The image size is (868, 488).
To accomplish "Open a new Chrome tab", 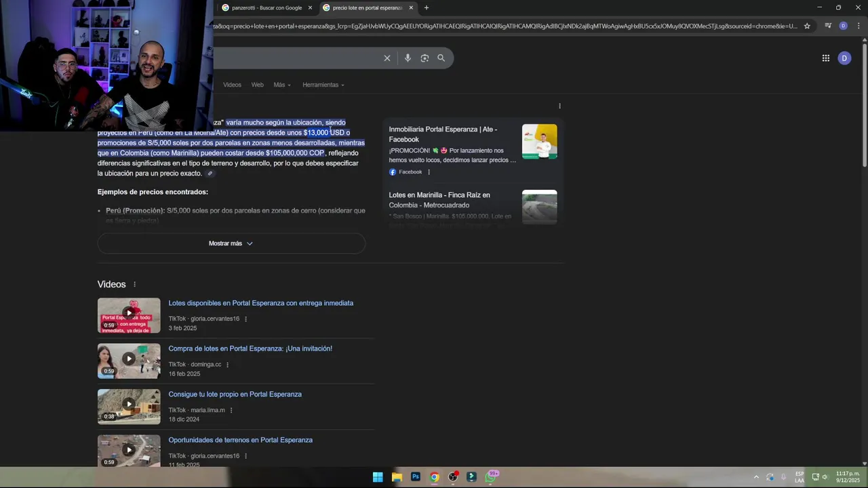I will click(427, 8).
